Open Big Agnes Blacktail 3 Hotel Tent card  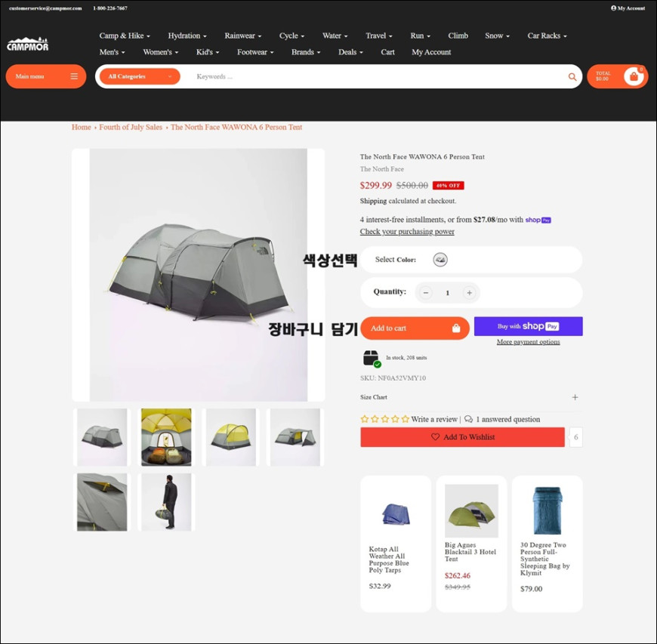pyautogui.click(x=471, y=544)
